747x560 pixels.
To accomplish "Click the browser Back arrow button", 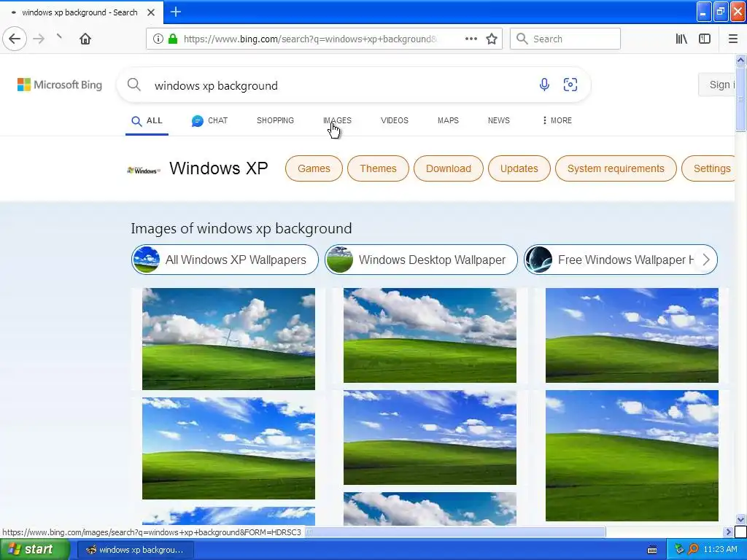I will pos(15,39).
